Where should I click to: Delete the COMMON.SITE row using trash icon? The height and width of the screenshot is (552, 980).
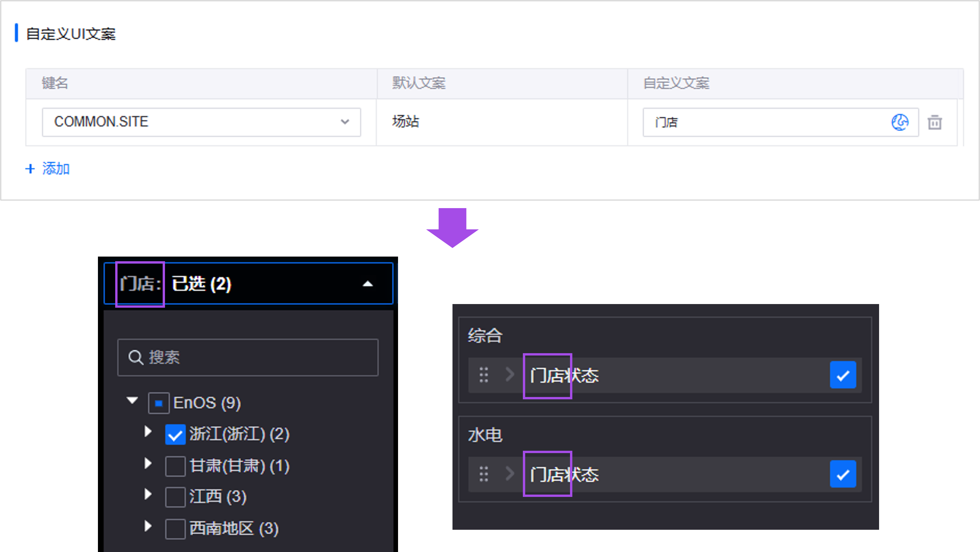(x=935, y=122)
